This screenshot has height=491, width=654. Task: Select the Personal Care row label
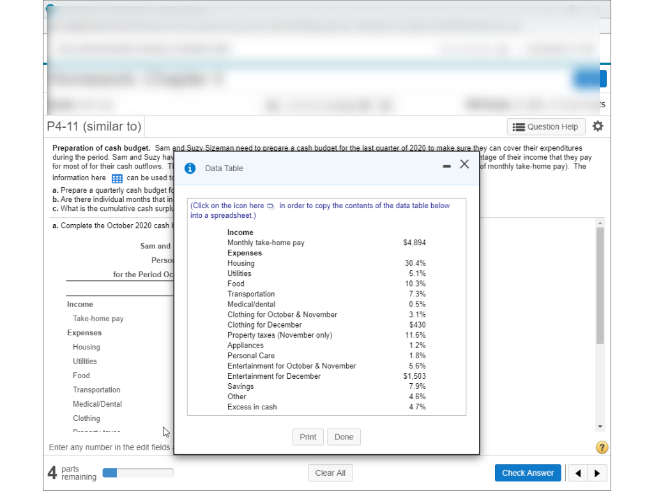tap(251, 355)
